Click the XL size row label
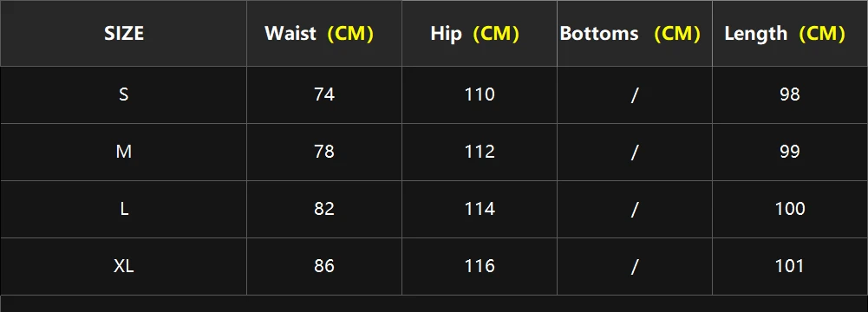868x312 pixels. [123, 267]
